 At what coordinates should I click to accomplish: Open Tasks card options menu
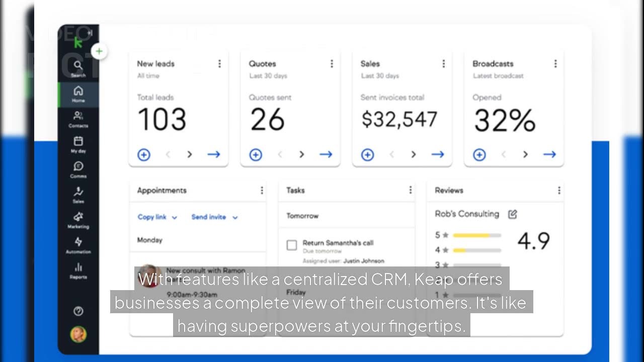click(411, 190)
